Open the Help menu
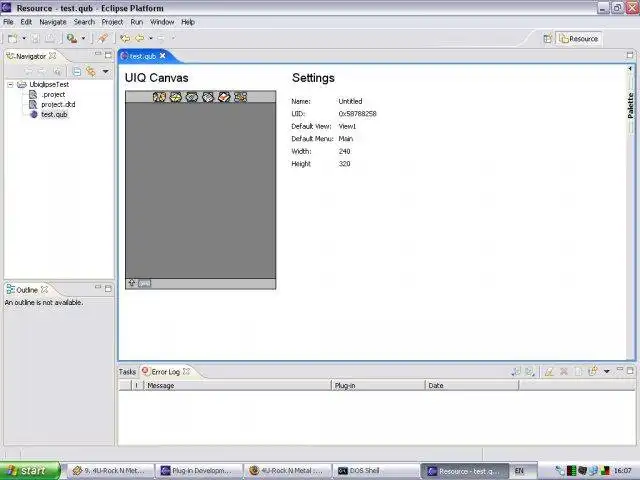This screenshot has width=640, height=480. 188,22
